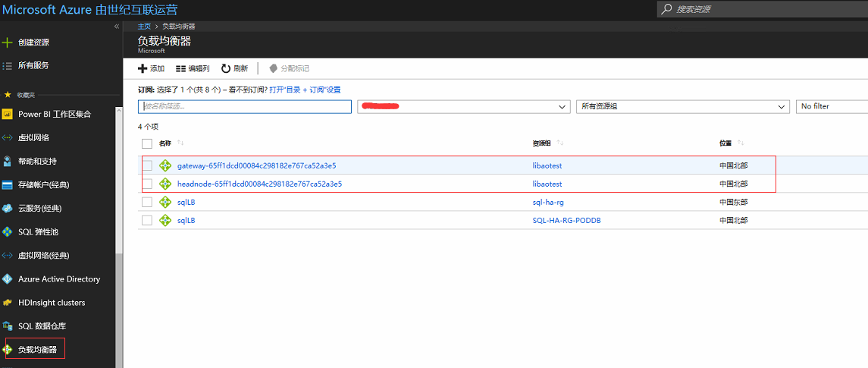The image size is (868, 368).
Task: Click the 主页 breadcrumb link
Action: [143, 27]
